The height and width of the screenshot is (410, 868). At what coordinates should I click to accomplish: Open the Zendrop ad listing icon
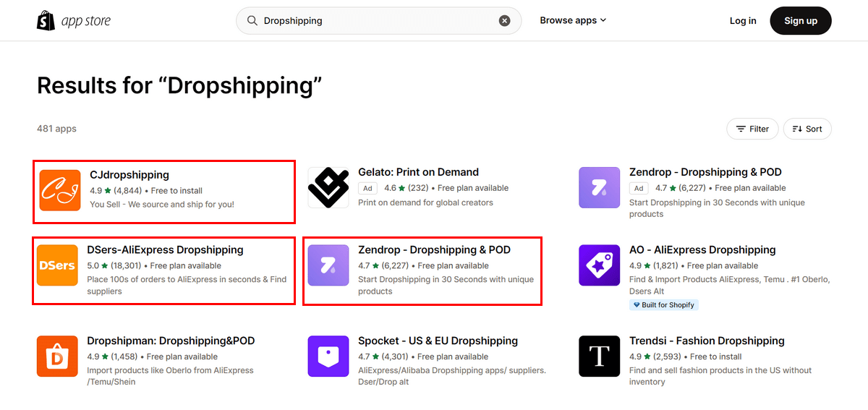(x=600, y=187)
